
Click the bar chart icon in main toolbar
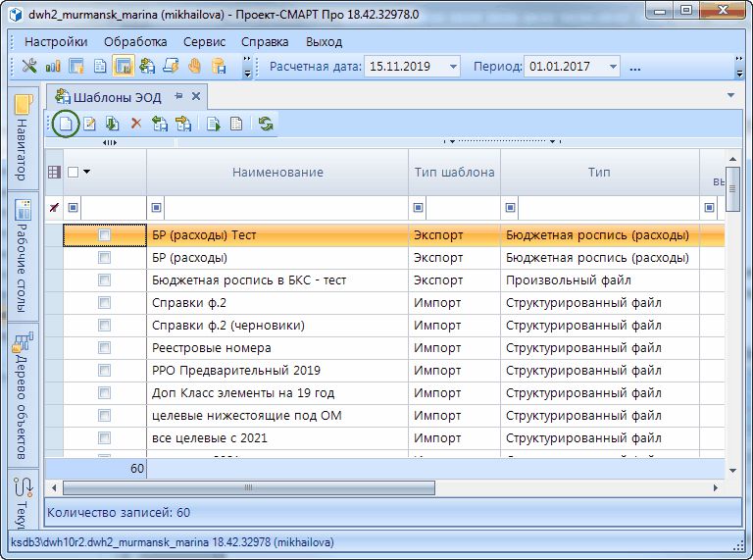53,67
